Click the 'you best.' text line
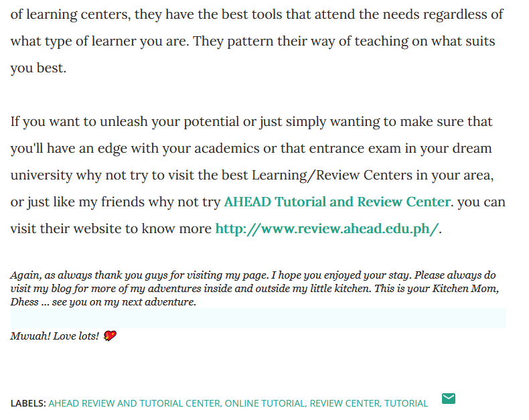This screenshot has width=529, height=420. click(x=38, y=68)
